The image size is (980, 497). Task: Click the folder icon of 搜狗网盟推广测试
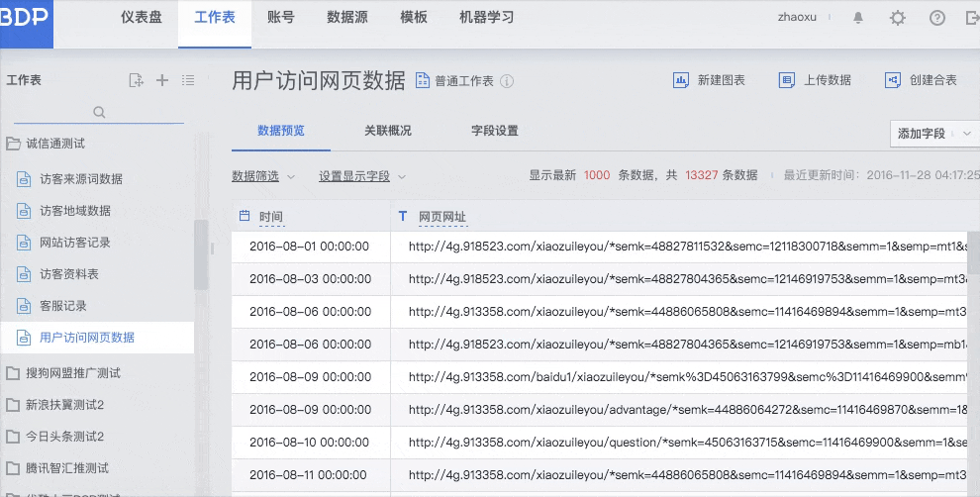coord(13,373)
